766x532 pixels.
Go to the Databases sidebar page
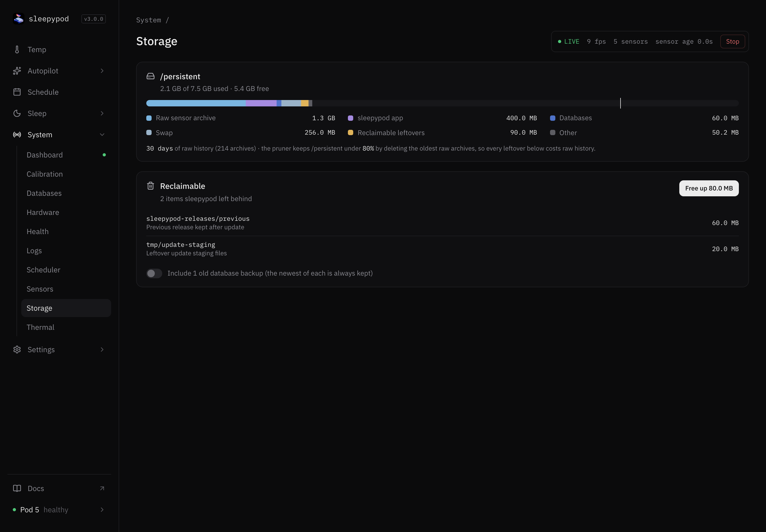click(66, 193)
